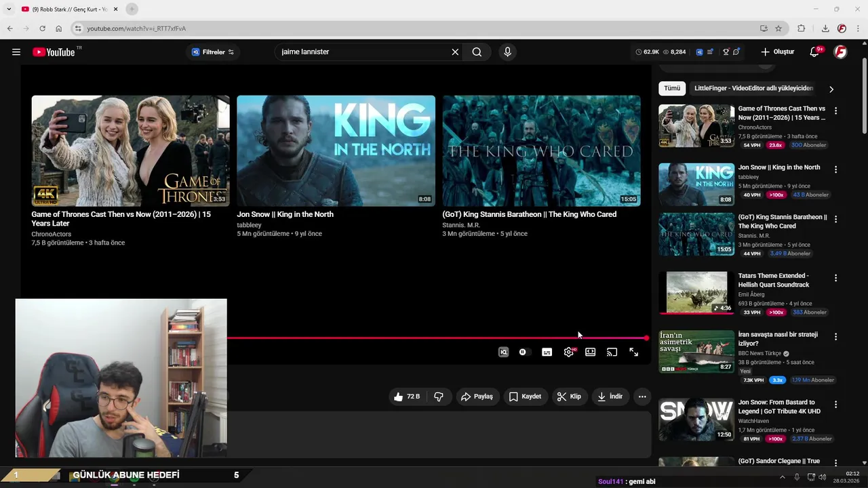868x488 pixels.
Task: Click the vidIQ button in player controls
Action: (x=503, y=352)
